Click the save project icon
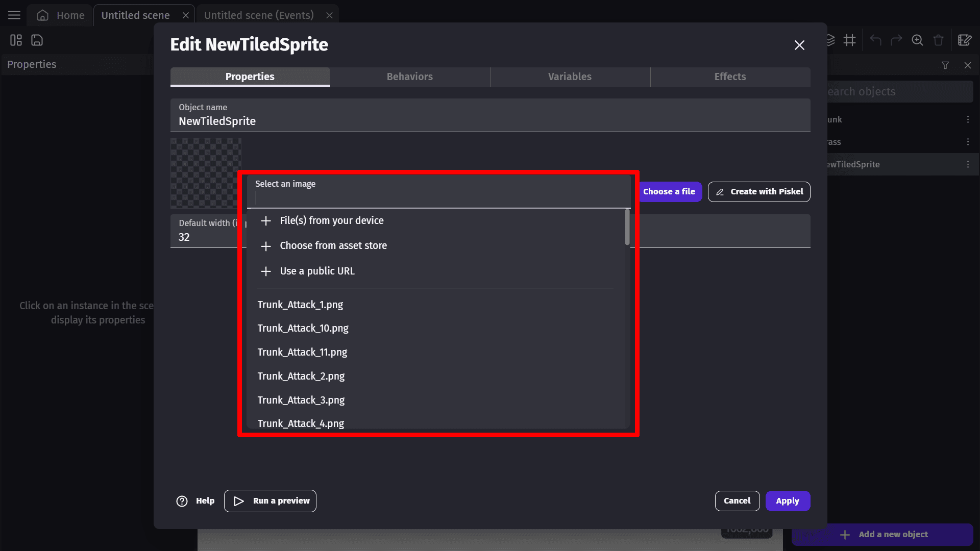This screenshot has width=980, height=551. 37,40
